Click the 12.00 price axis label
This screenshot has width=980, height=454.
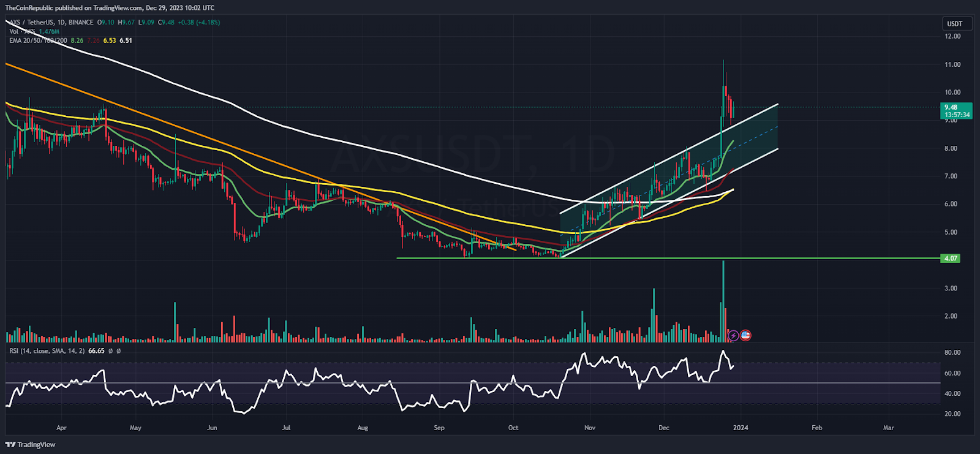[x=952, y=36]
